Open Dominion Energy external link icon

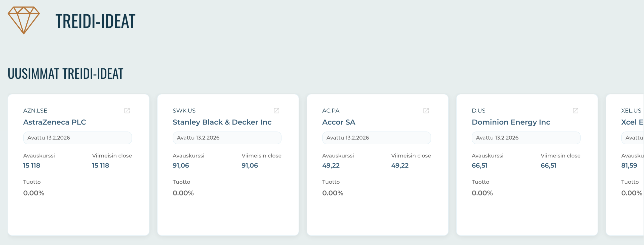pos(575,111)
